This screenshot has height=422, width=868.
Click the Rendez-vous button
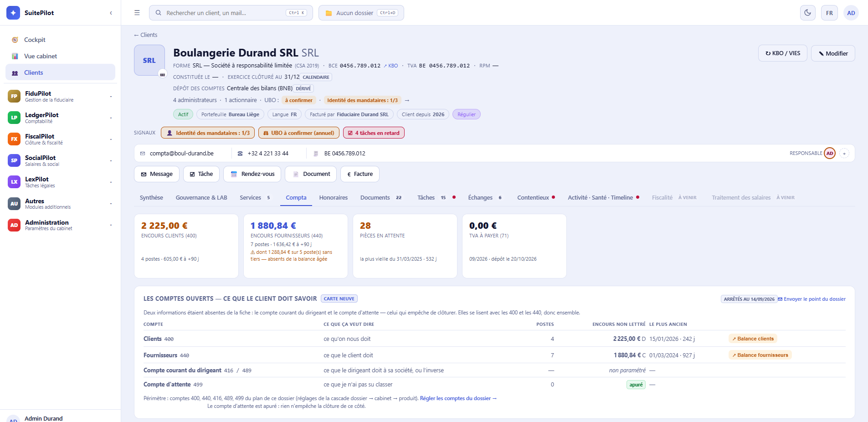[x=252, y=174]
